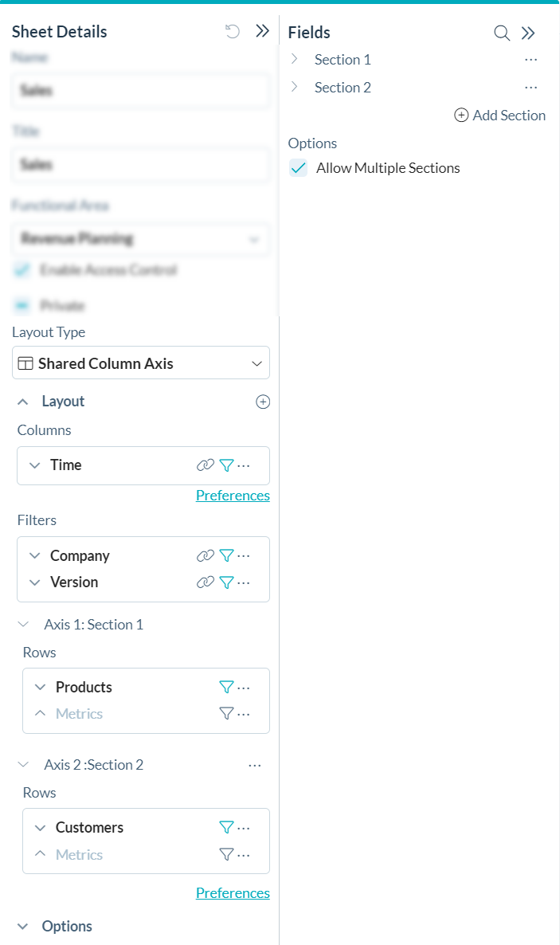560x945 pixels.
Task: Click the link icon next to Version
Action: tap(206, 582)
